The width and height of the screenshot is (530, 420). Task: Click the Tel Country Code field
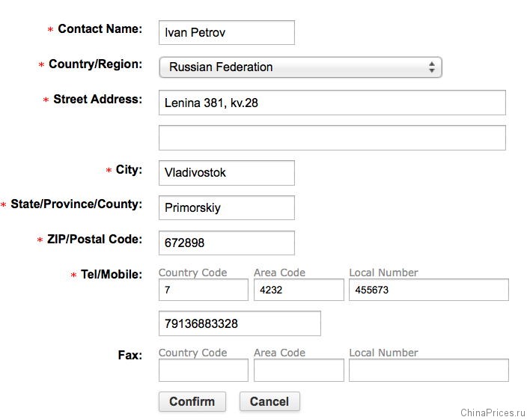203,290
